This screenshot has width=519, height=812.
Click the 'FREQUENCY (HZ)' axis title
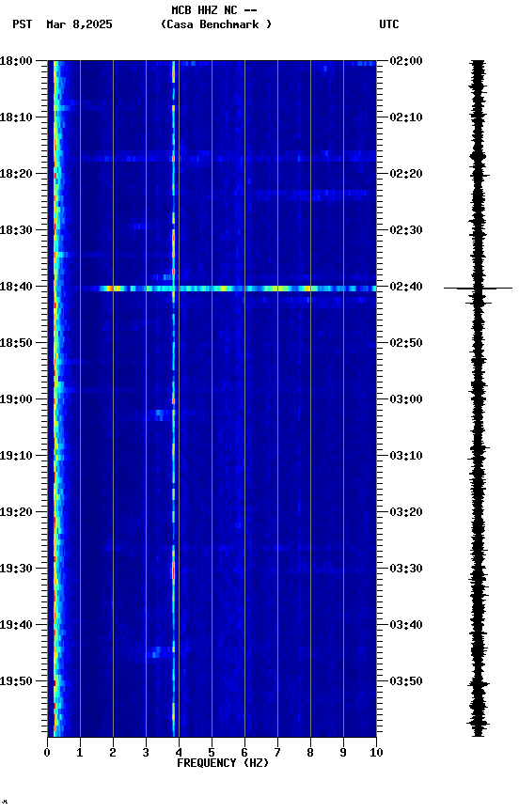click(x=223, y=763)
